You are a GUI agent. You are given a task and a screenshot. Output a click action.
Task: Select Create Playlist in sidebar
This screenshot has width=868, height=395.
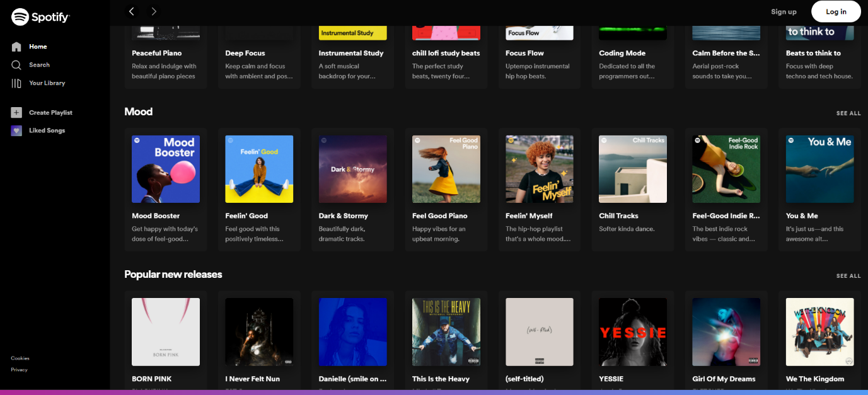[50, 113]
